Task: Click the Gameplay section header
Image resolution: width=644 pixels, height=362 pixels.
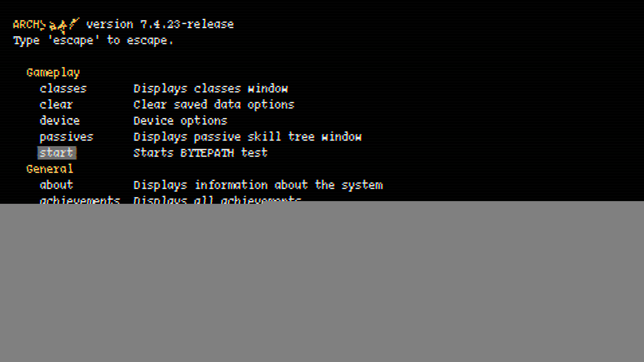Action: (x=53, y=72)
